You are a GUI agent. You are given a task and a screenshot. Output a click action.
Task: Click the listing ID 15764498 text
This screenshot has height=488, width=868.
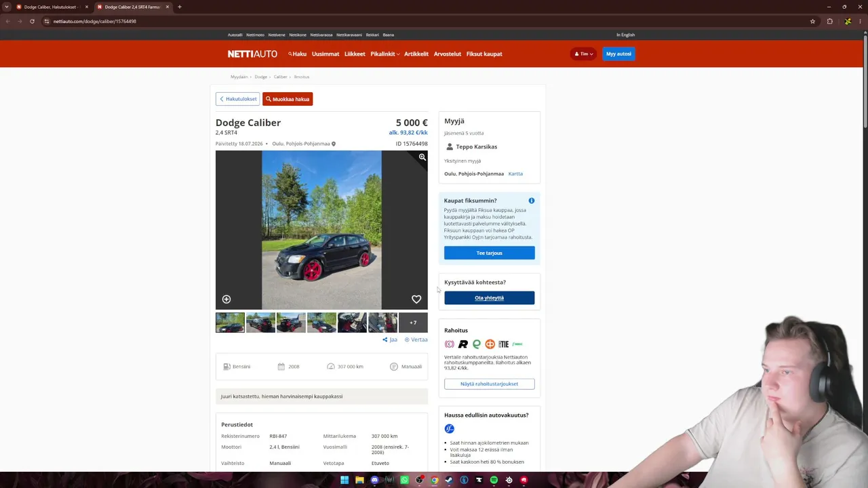point(412,144)
